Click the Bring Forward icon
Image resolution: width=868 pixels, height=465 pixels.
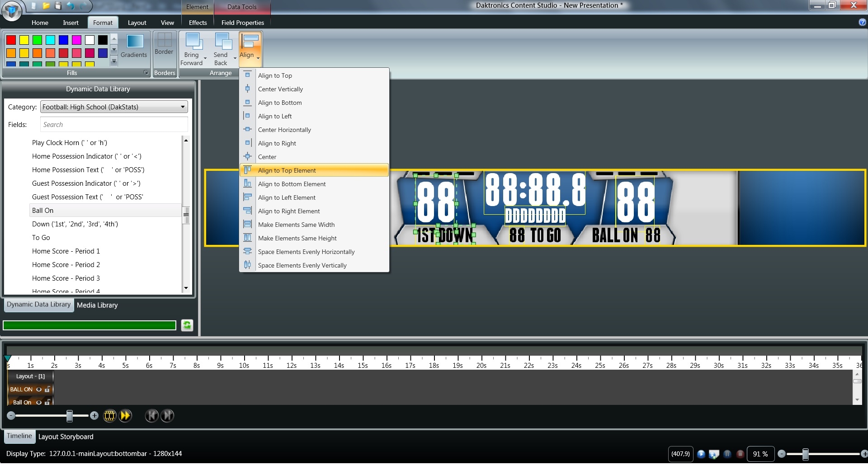(193, 42)
